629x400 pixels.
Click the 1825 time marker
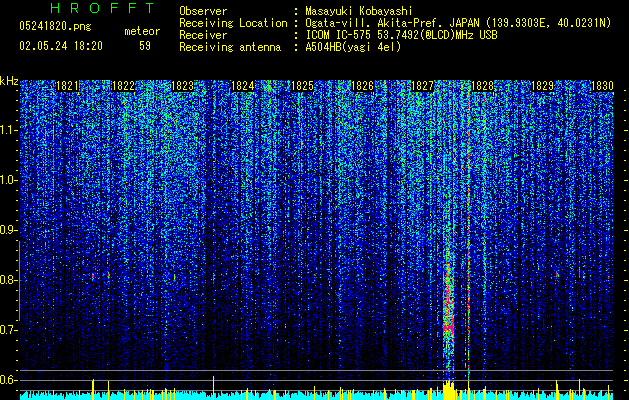(x=302, y=86)
